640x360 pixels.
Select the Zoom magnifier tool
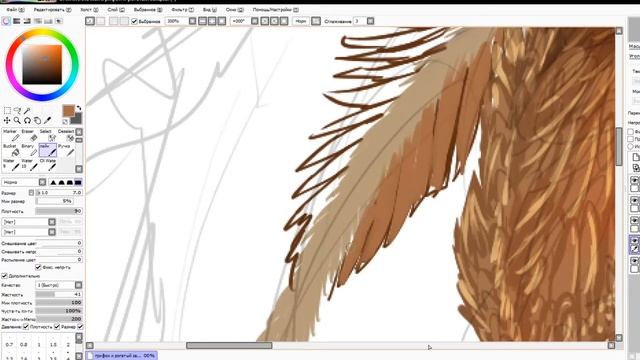[17, 120]
